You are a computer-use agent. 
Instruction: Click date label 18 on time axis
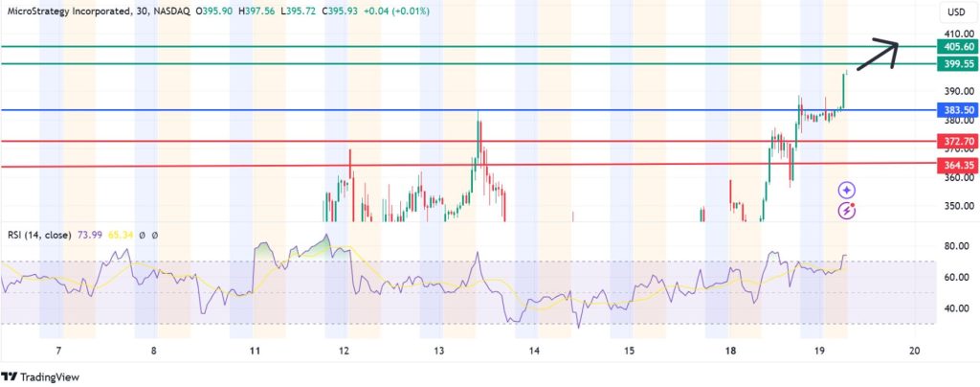[x=728, y=351]
